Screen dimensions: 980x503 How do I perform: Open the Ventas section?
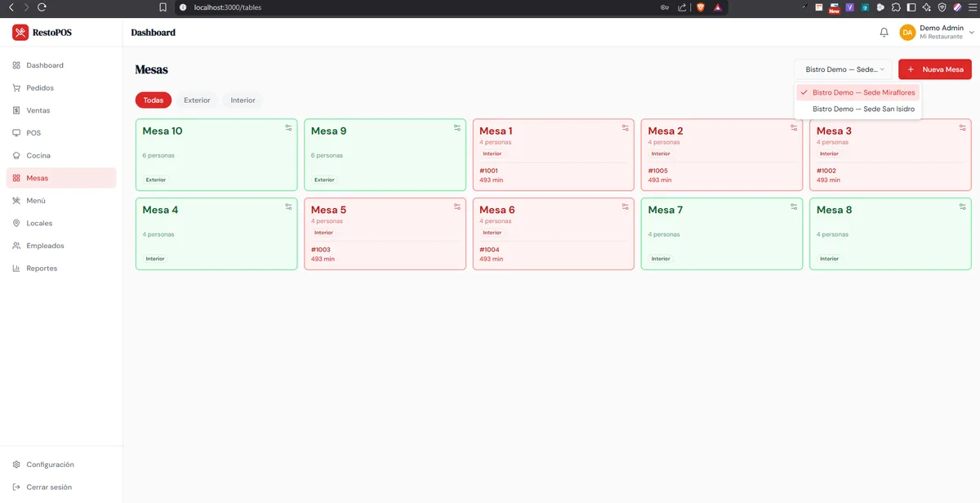[x=61, y=110]
